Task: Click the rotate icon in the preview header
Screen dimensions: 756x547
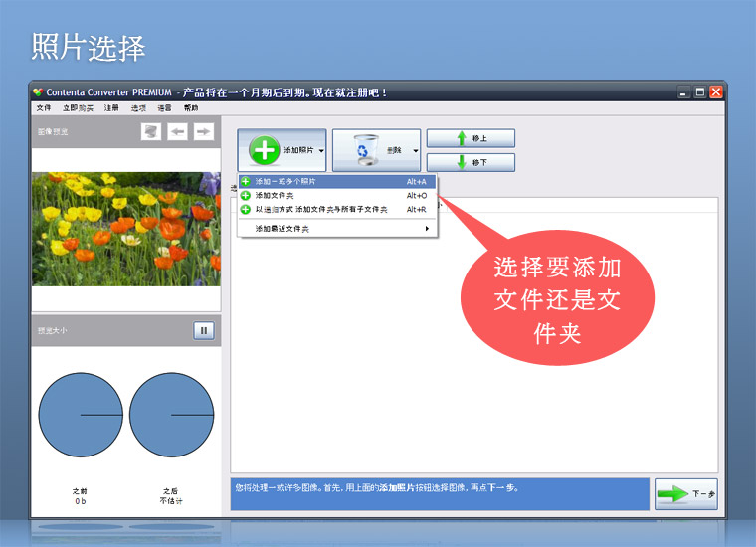Action: [151, 131]
